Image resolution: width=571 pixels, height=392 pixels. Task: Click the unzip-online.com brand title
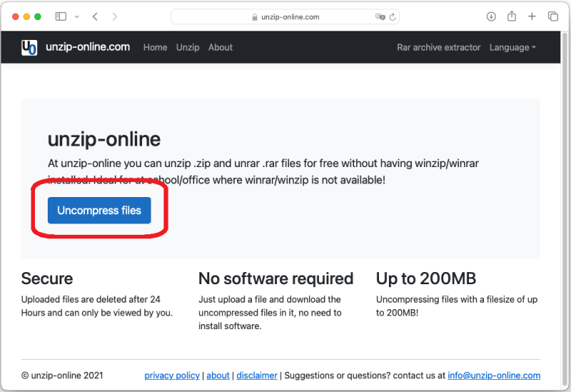pos(88,47)
